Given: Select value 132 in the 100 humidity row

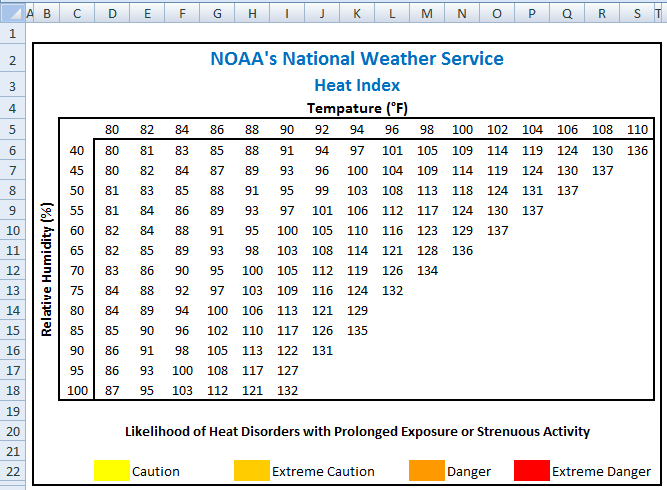Looking at the screenshot, I should [x=288, y=390].
